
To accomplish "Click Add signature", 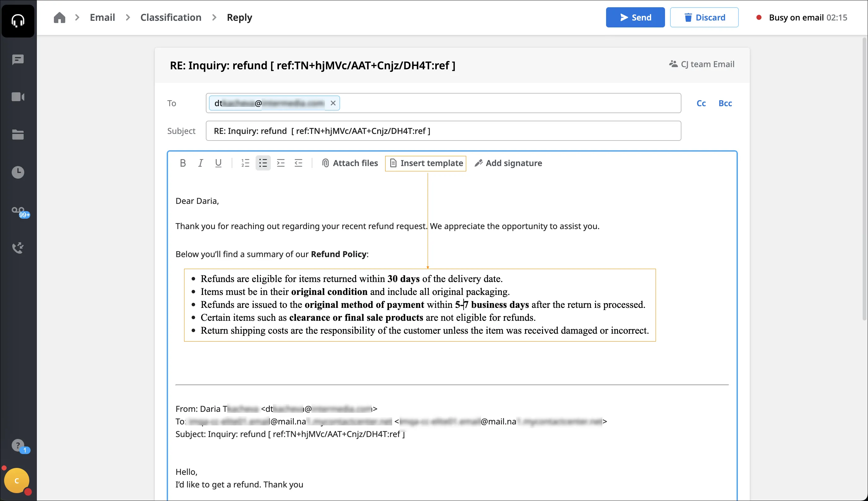I will tap(508, 163).
